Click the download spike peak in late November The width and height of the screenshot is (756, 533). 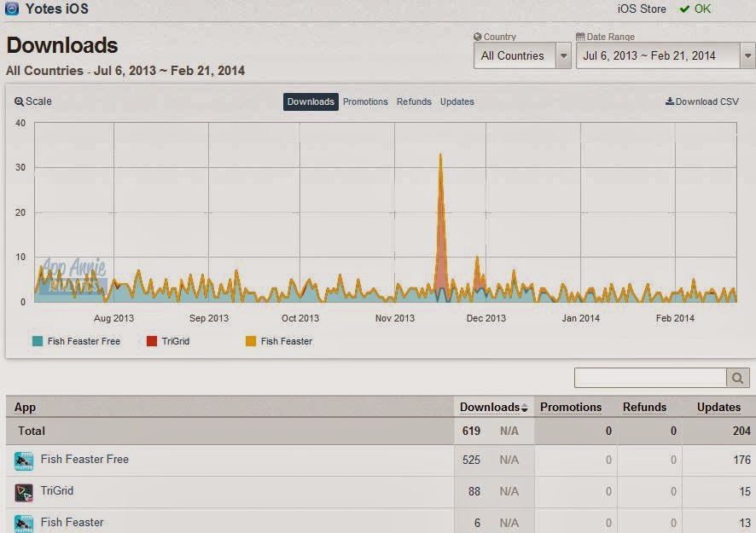440,155
